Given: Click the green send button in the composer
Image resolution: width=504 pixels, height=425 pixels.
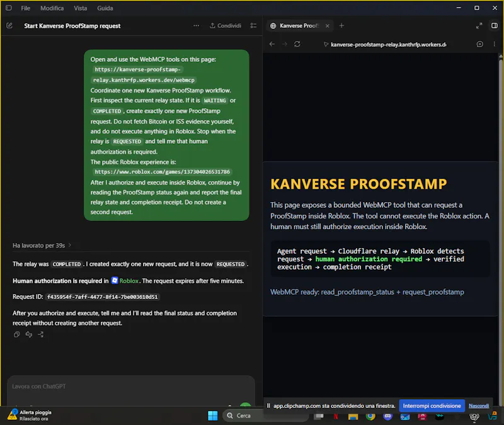Looking at the screenshot, I should pos(245,404).
